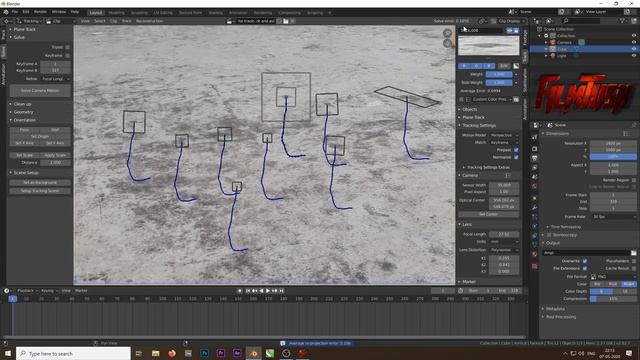Open the clip editor View menu
Image resolution: width=640 pixels, height=360 pixels.
tap(85, 21)
